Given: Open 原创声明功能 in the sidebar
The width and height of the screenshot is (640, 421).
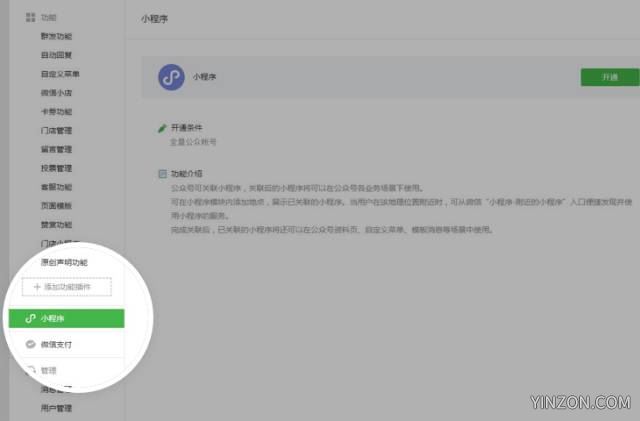Looking at the screenshot, I should pyautogui.click(x=64, y=262).
